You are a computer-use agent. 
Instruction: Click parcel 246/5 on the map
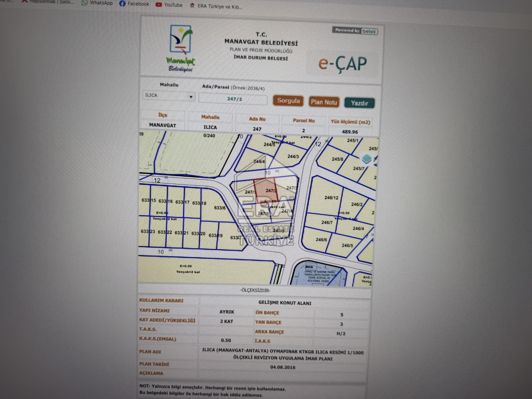(347, 246)
